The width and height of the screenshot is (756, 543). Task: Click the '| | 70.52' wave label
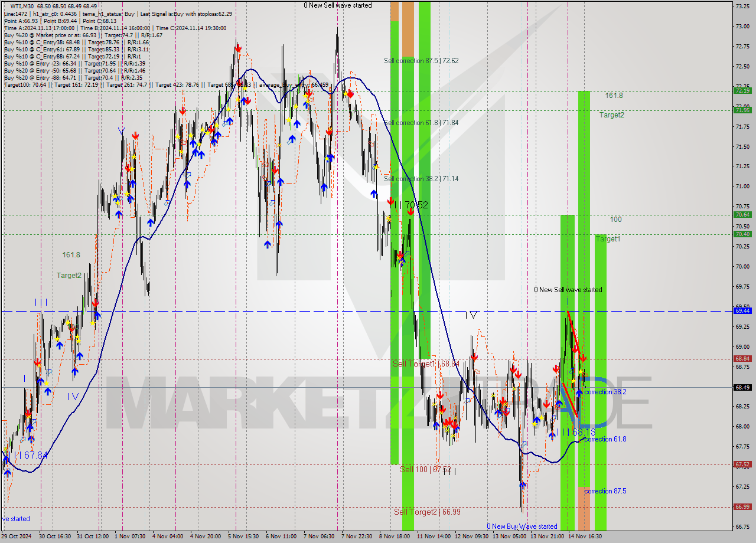click(412, 205)
